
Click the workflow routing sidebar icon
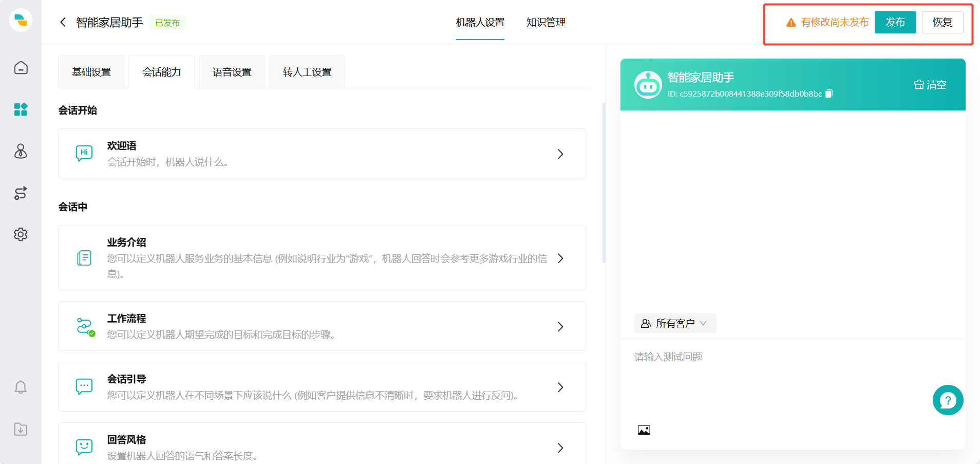(x=21, y=193)
